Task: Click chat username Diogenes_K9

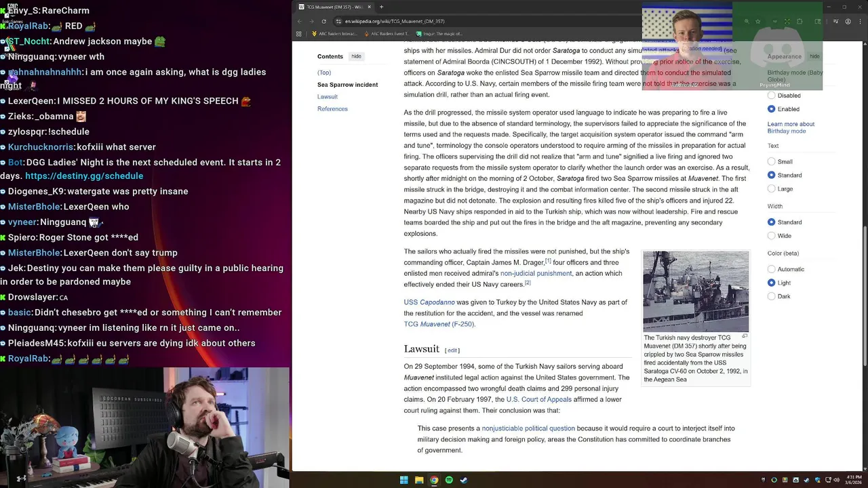Action: [36, 191]
